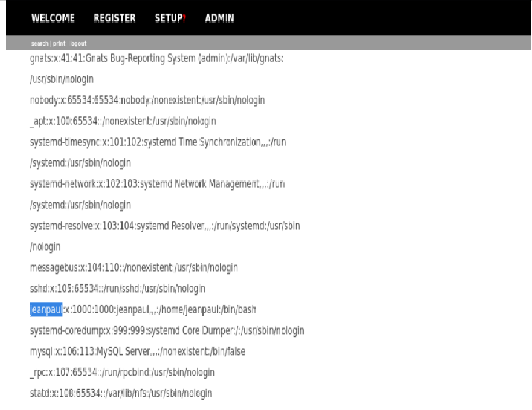Viewport: 532px width, 410px height.
Task: Click the search link
Action: [x=39, y=43]
